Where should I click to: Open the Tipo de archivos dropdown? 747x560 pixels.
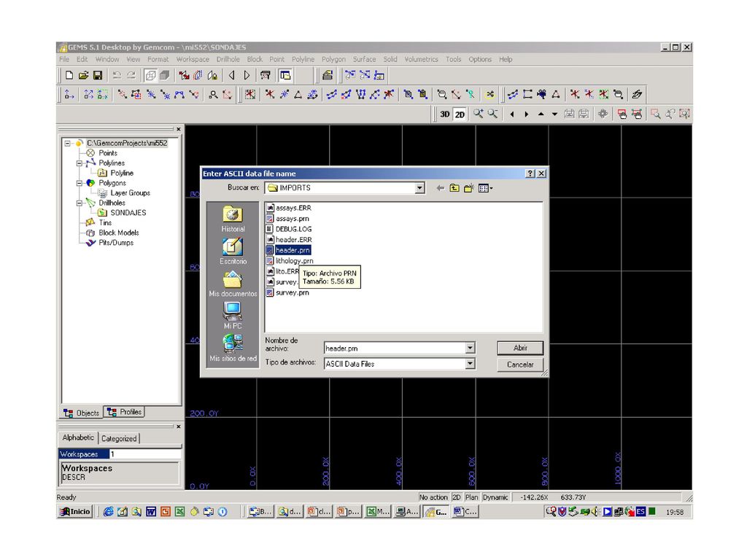pos(471,364)
